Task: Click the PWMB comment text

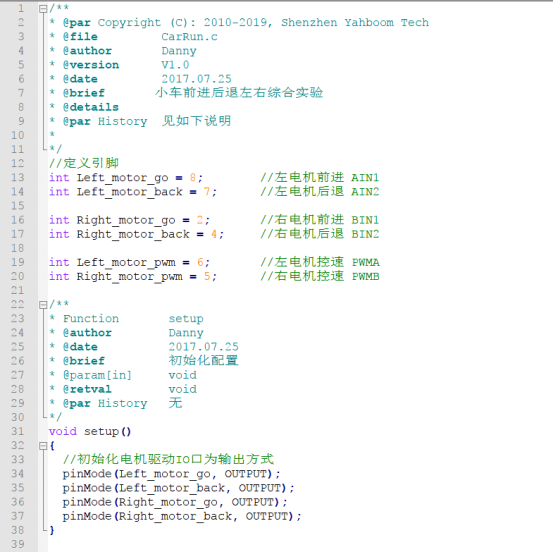Action: point(365,276)
